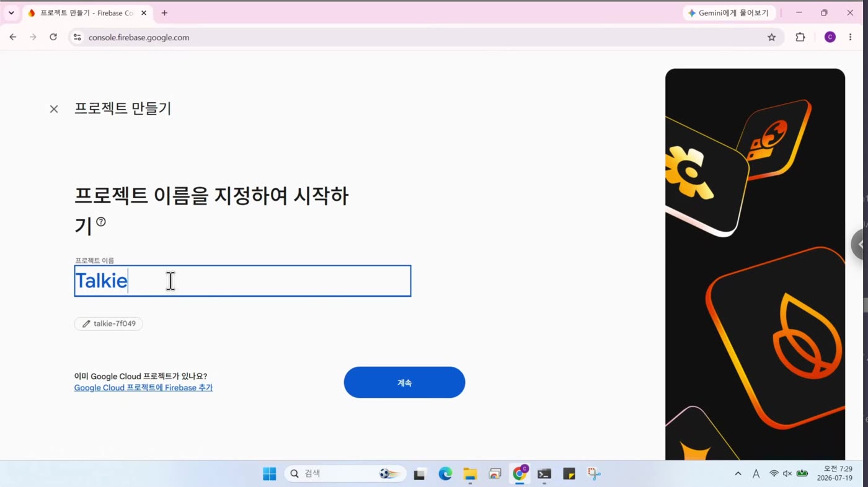Screen dimensions: 868x487
Task: Close the Firebase browser tab
Action: (145, 13)
